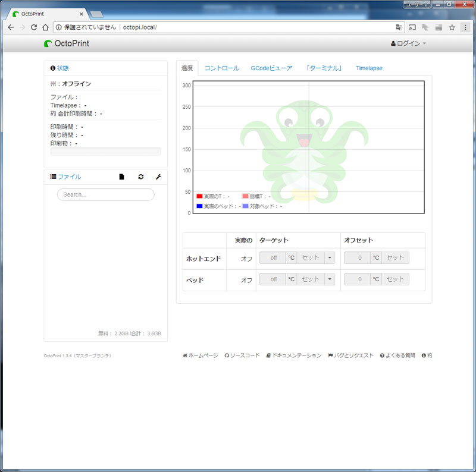476x472 pixels.
Task: Click bed offset value field
Action: tap(358, 279)
